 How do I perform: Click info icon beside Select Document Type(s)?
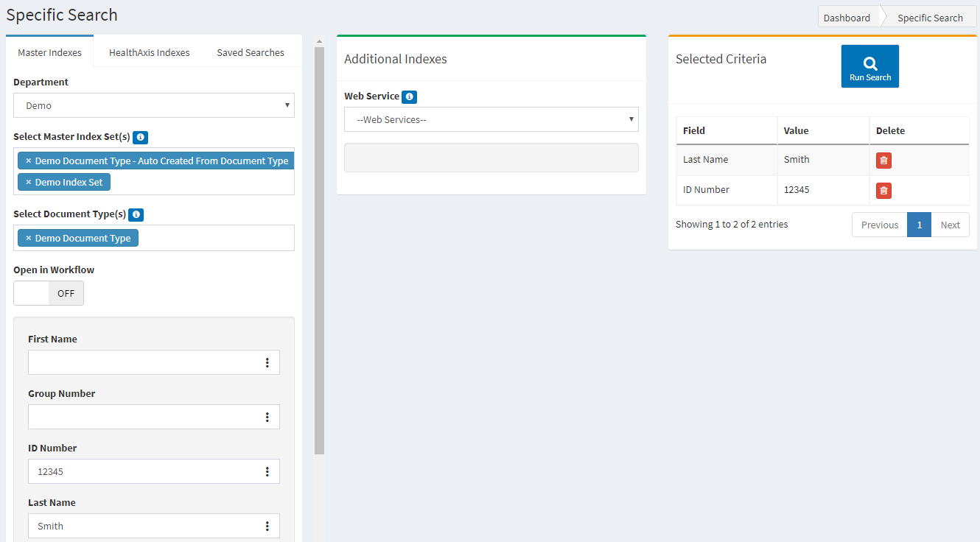point(136,215)
